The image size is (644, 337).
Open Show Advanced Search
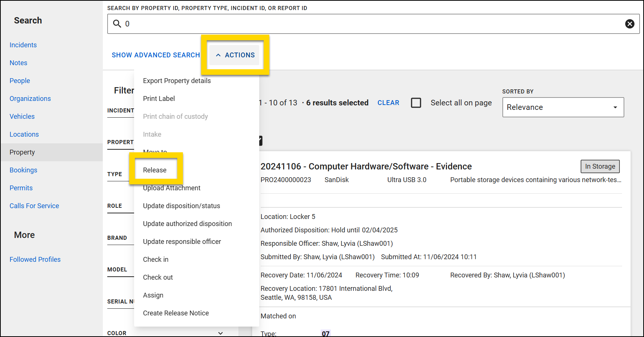pyautogui.click(x=156, y=55)
